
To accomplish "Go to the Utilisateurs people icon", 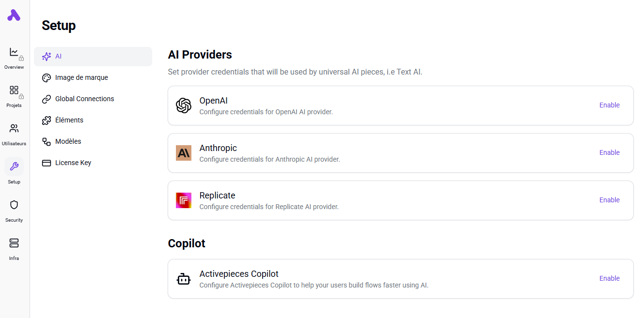I will point(14,129).
